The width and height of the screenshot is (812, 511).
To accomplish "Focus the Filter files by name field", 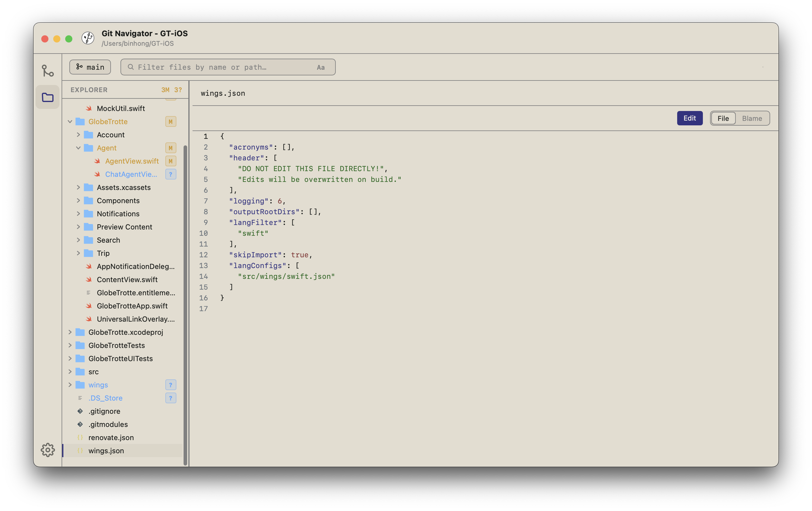I will (x=228, y=67).
